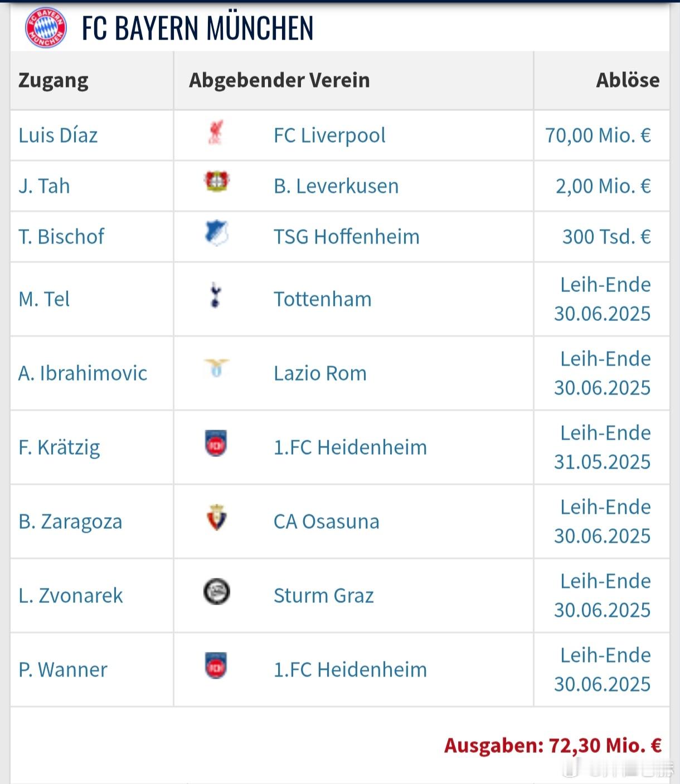This screenshot has height=784, width=680.
Task: Open A. Ibrahimovic player page
Action: click(83, 373)
